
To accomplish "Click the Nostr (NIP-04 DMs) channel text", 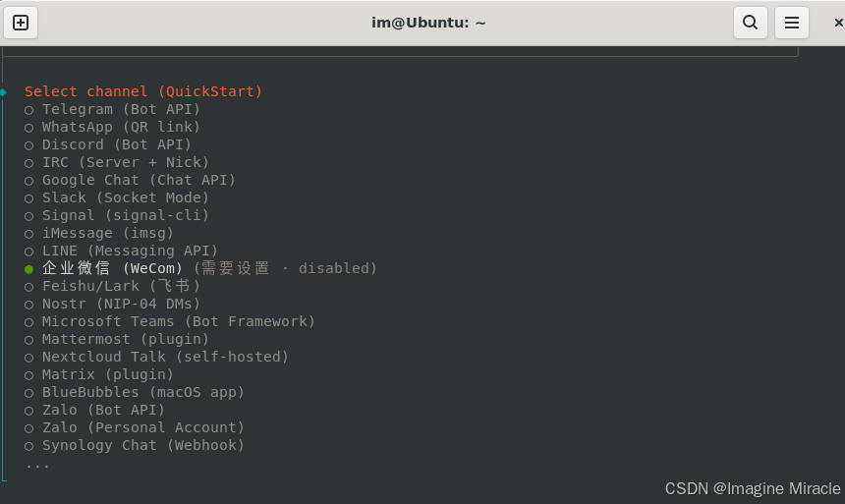I will (x=121, y=304).
